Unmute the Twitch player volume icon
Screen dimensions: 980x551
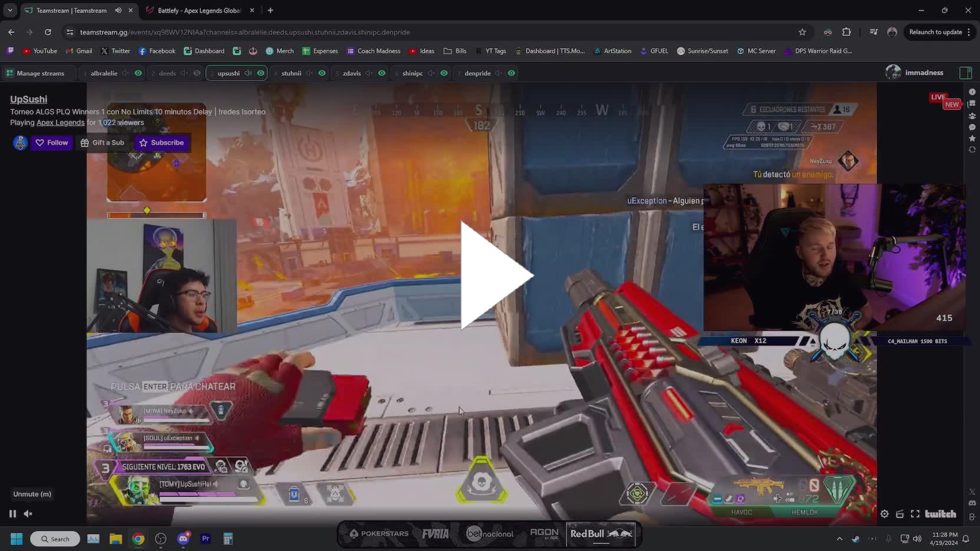[x=28, y=514]
